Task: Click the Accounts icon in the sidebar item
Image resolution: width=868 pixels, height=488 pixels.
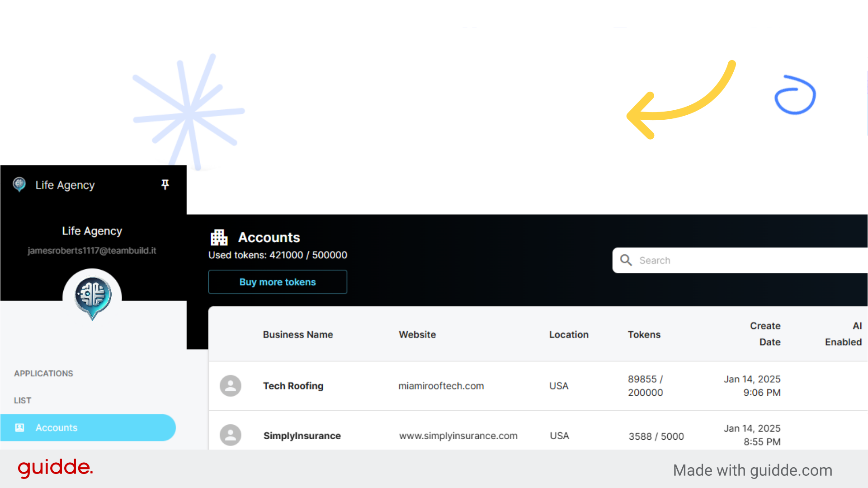Action: [x=20, y=427]
